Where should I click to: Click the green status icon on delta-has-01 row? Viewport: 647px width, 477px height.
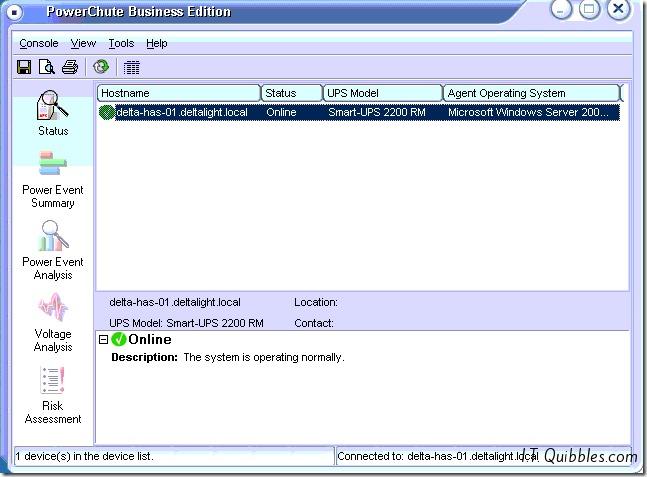coord(107,112)
